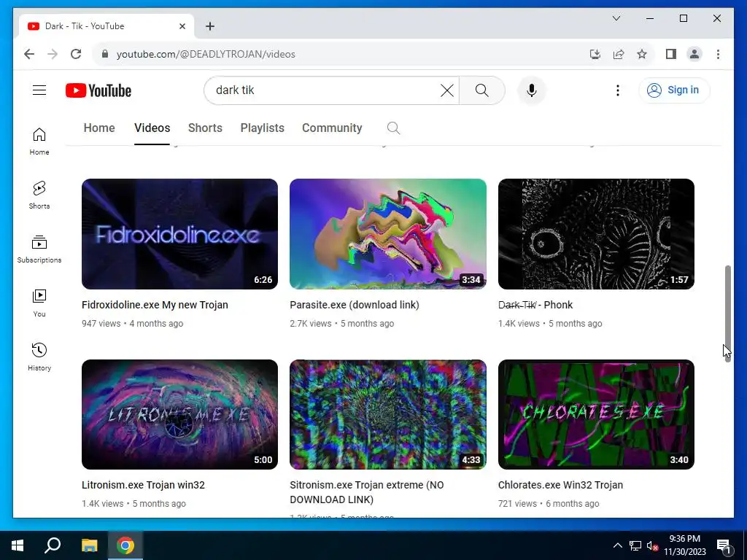Screen dimensions: 747x560
Task: Open Sitronism.exe Trojan extreme video title
Action: tap(367, 492)
